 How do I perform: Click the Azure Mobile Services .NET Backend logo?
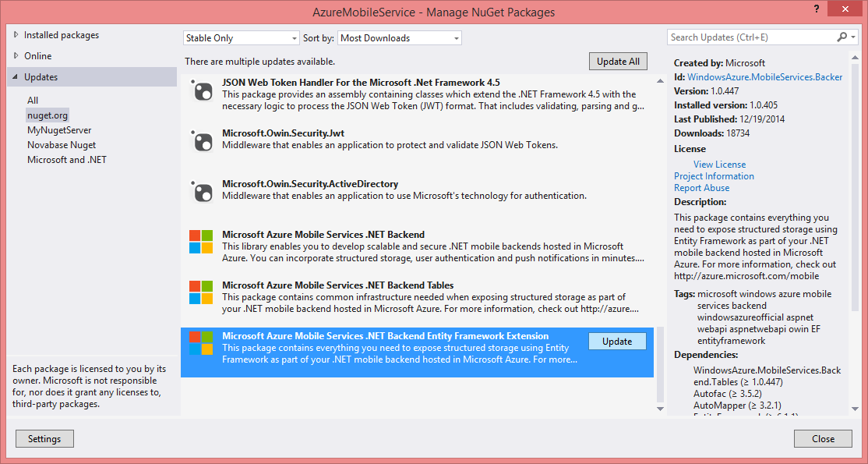(x=202, y=243)
